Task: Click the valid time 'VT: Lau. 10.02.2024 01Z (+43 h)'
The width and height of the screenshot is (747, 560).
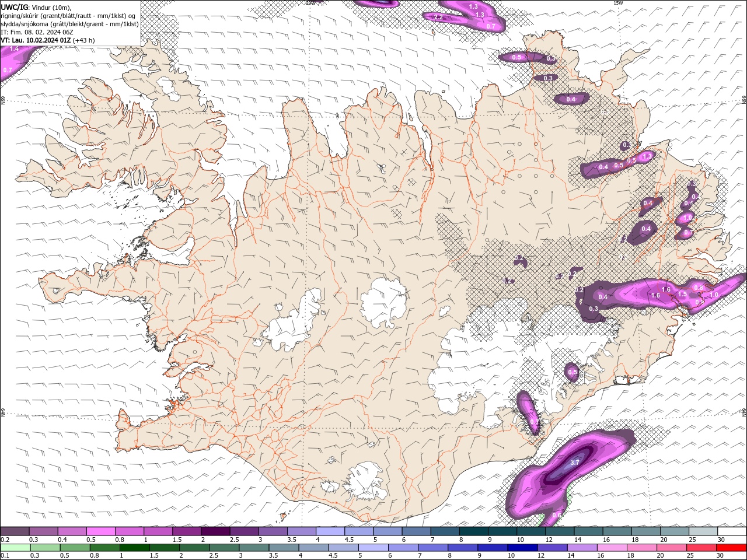Action: (x=47, y=40)
